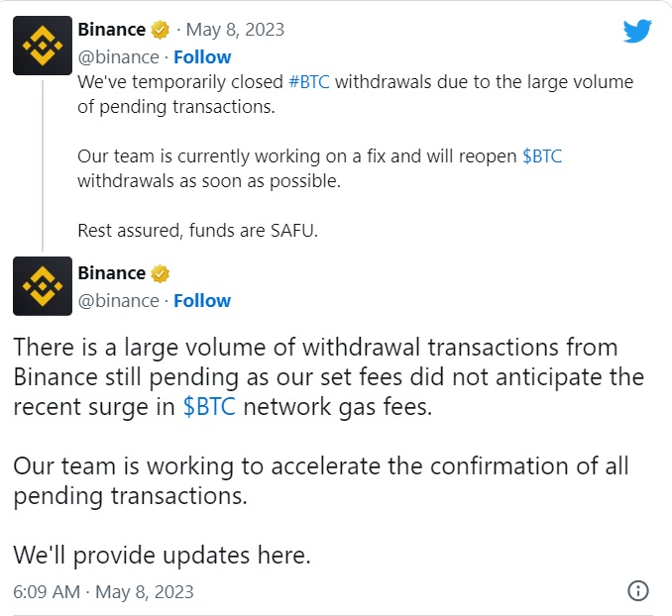This screenshot has width=672, height=616.
Task: Click the May 8, 2023 header date
Action: [235, 30]
